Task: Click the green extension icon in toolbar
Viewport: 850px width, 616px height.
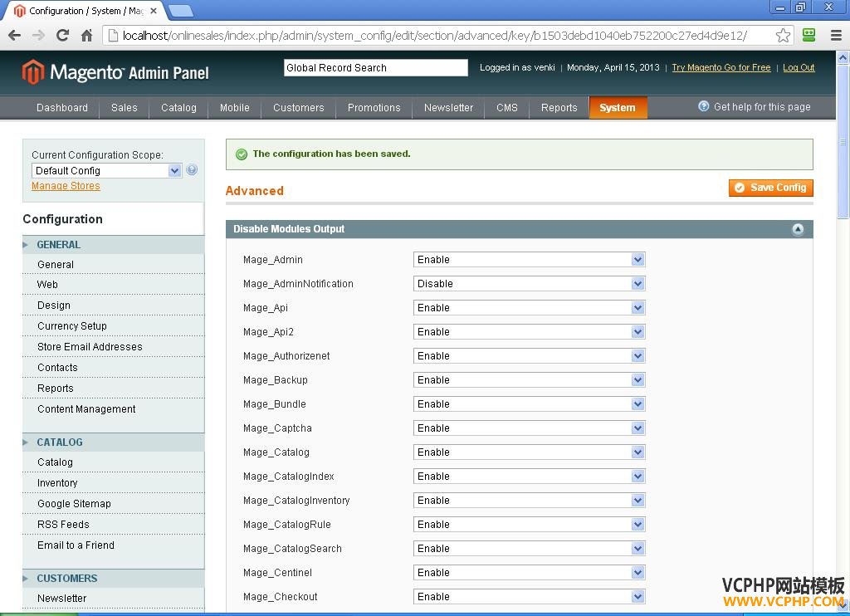Action: 808,35
